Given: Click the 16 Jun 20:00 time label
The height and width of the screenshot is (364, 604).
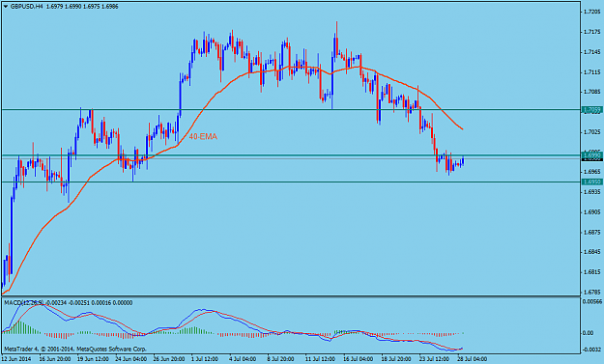Looking at the screenshot, I should click(55, 359).
